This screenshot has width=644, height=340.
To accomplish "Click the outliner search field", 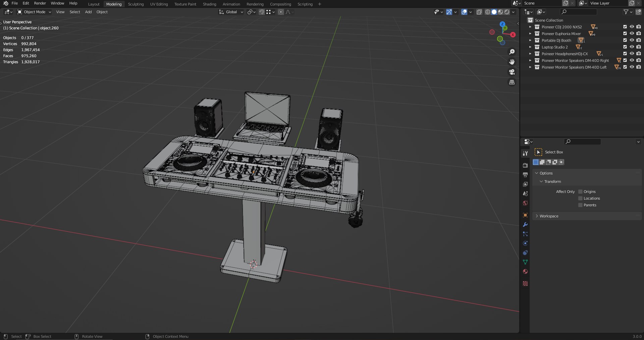I will point(579,12).
